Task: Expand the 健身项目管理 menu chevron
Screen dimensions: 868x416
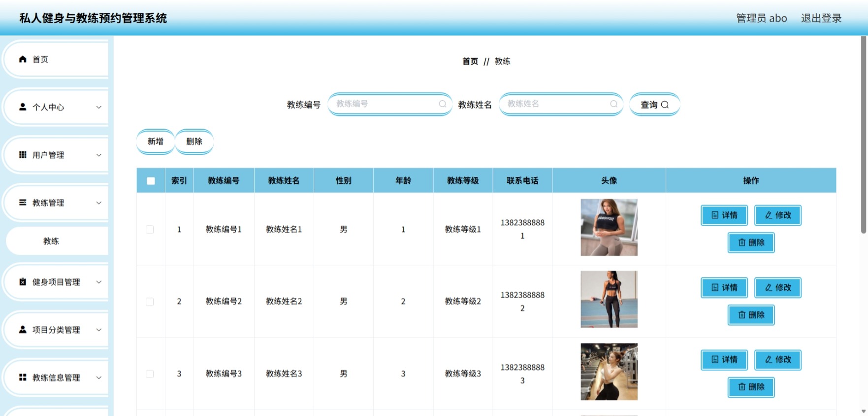Action: pyautogui.click(x=99, y=282)
